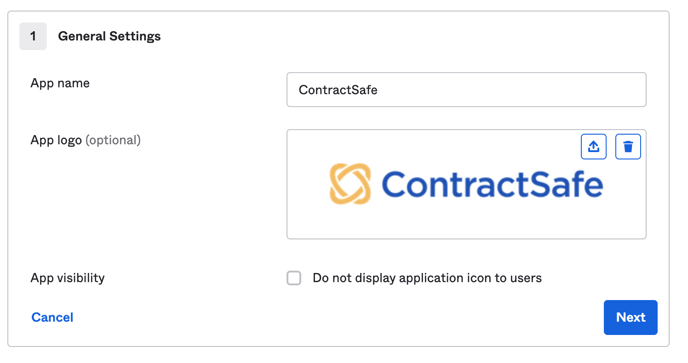Screen dimensions: 688x363
Task: Click the step 1 number badge
Action: coord(33,36)
